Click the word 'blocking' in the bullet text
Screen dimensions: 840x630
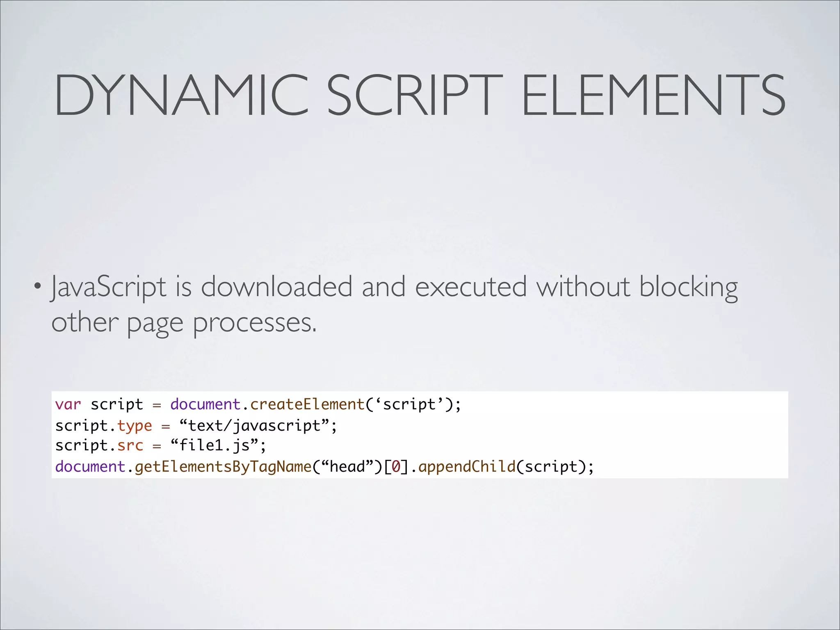click(688, 287)
